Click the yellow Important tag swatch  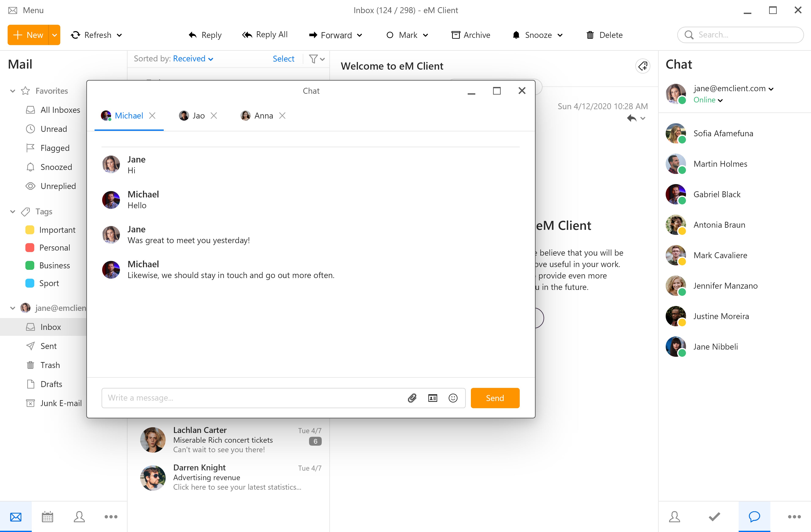click(x=30, y=230)
